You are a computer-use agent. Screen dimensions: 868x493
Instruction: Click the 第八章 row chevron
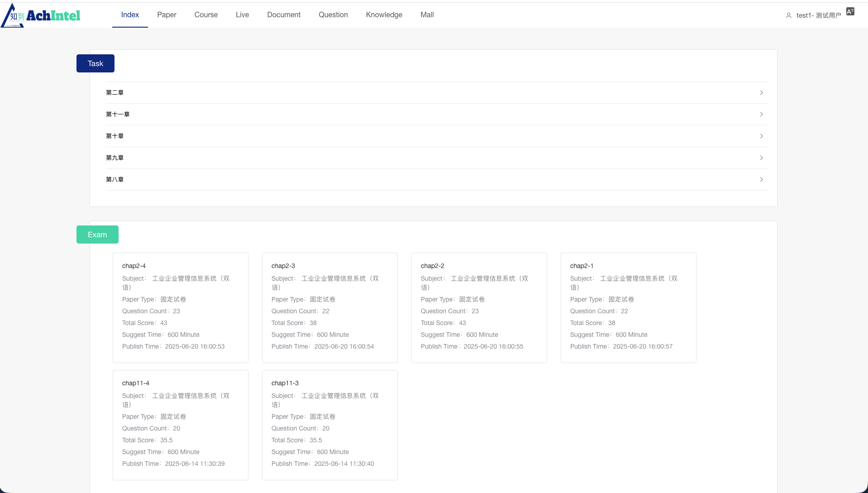[761, 180]
